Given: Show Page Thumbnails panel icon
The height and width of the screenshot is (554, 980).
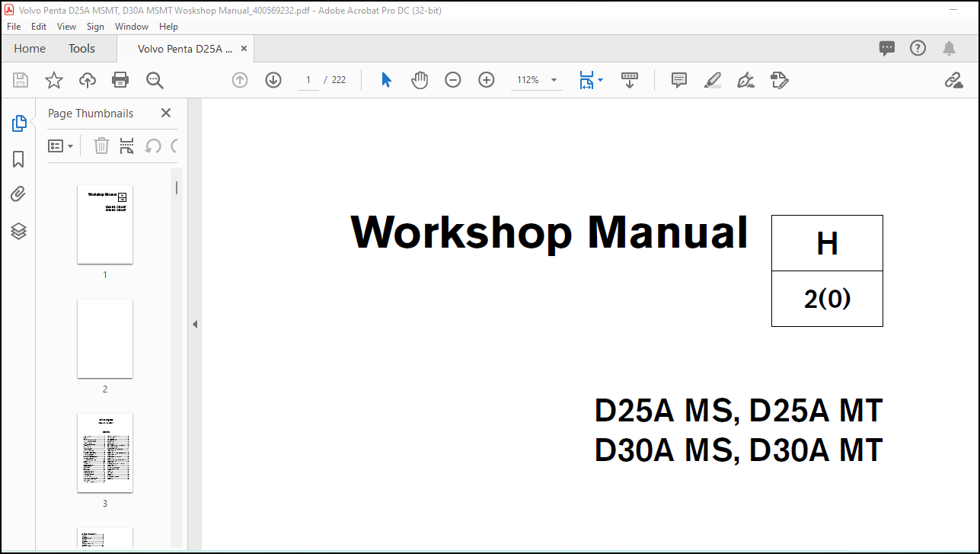Looking at the screenshot, I should coord(19,123).
